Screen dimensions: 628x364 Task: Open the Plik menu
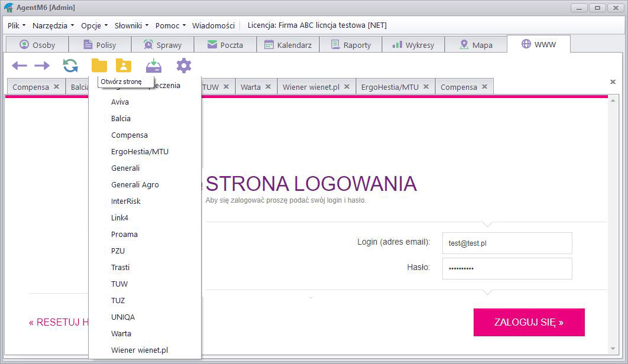pyautogui.click(x=17, y=25)
